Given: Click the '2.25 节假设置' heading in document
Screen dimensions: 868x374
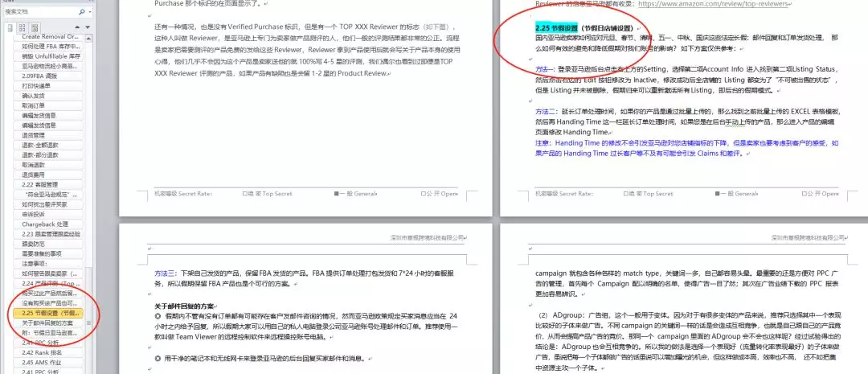Looking at the screenshot, I should 556,28.
